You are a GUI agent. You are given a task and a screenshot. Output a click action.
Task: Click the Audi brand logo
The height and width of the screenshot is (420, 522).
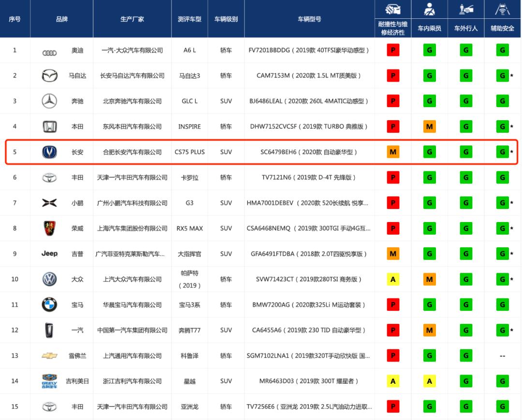point(50,51)
